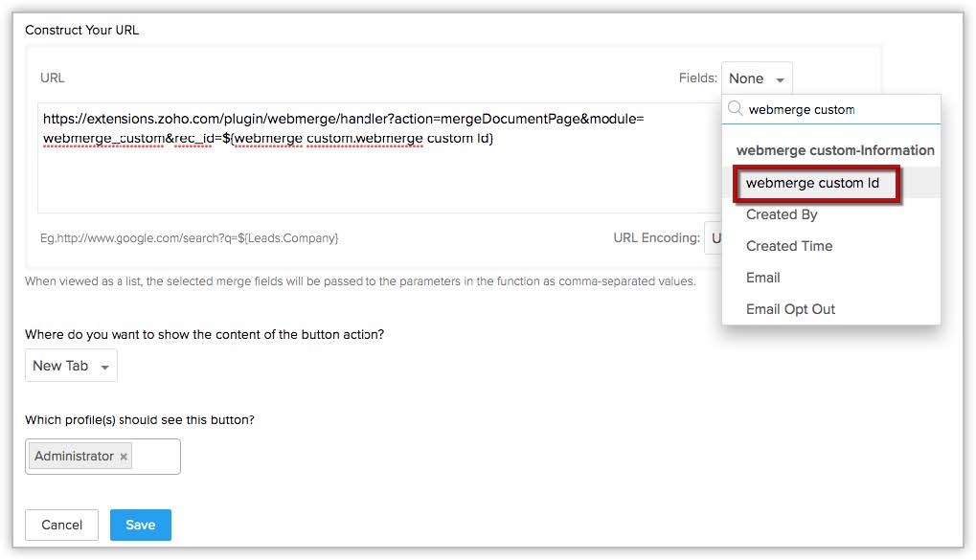Open the URL Encoding dropdown
This screenshot has width=976, height=560.
pos(713,237)
